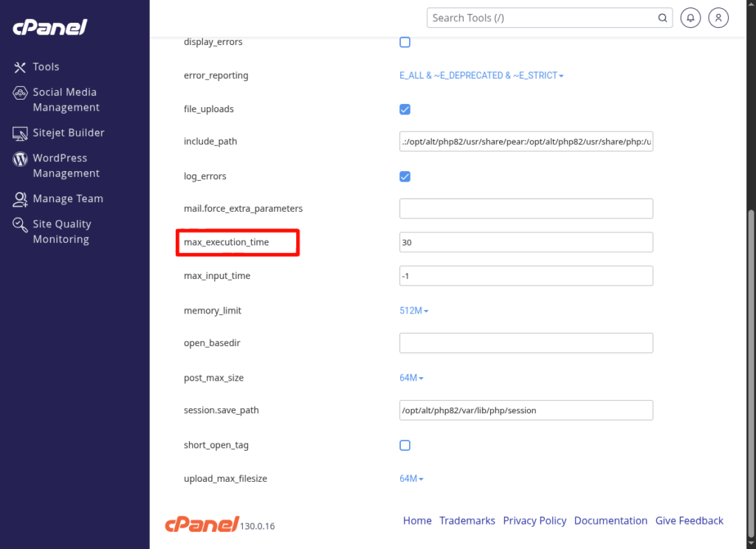Launch the Sitejet Builder icon

click(x=20, y=134)
